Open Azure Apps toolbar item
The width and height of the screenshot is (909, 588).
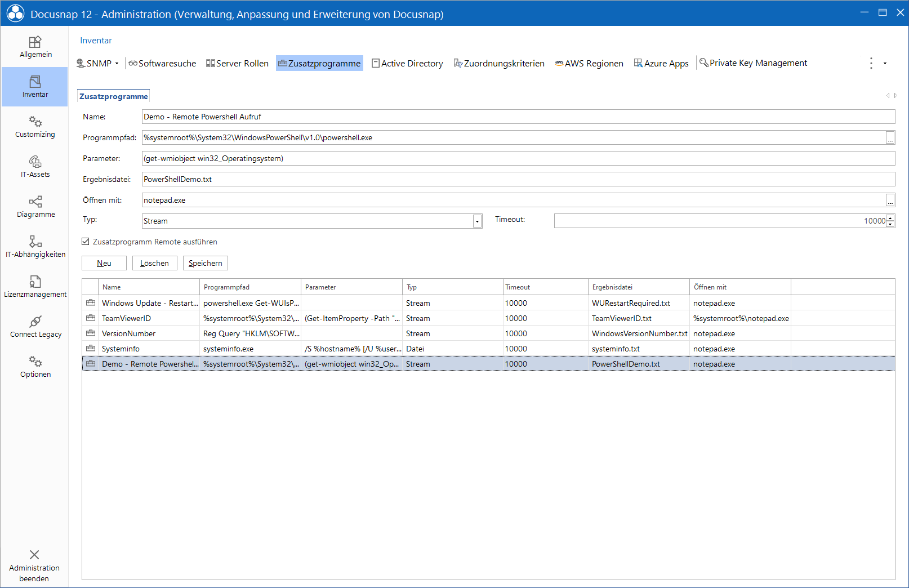(x=661, y=63)
